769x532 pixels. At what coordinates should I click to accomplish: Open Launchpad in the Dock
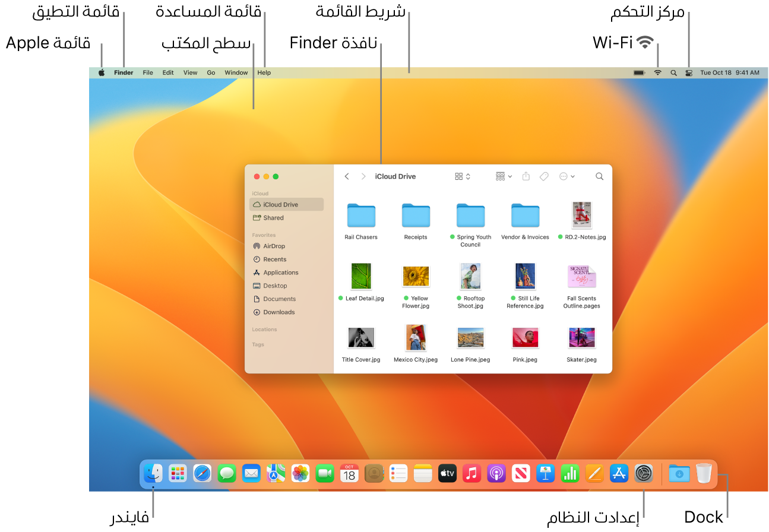[x=178, y=473]
